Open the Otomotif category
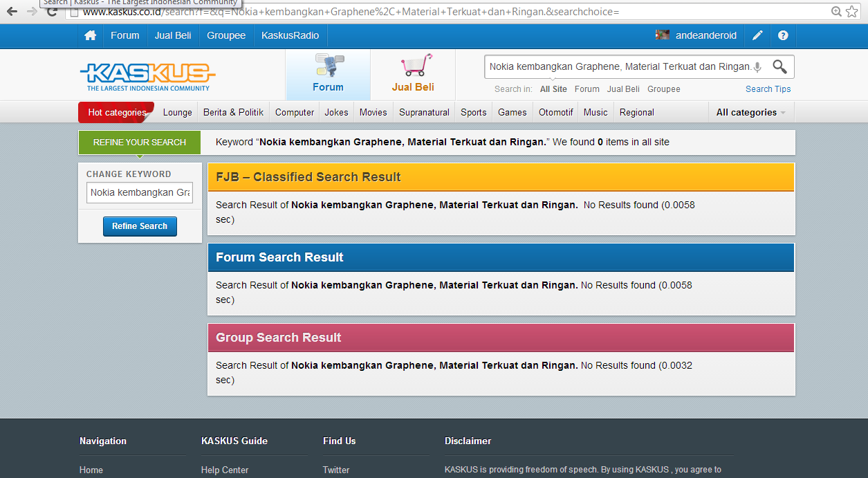 click(x=556, y=112)
